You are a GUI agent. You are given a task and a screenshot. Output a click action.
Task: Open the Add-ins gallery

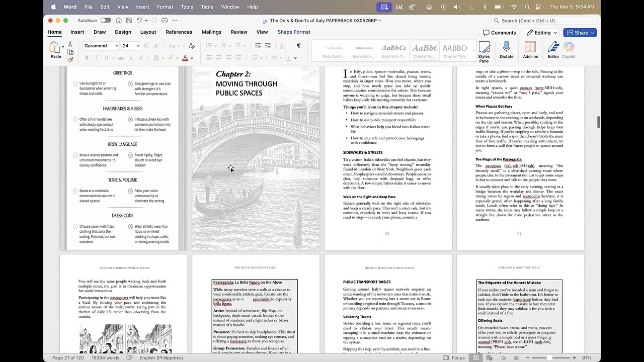[530, 50]
